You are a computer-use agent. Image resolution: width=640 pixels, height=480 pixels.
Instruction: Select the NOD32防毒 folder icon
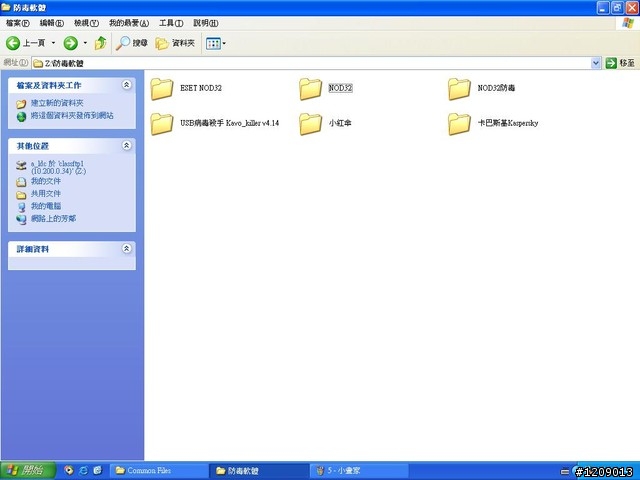(x=459, y=89)
